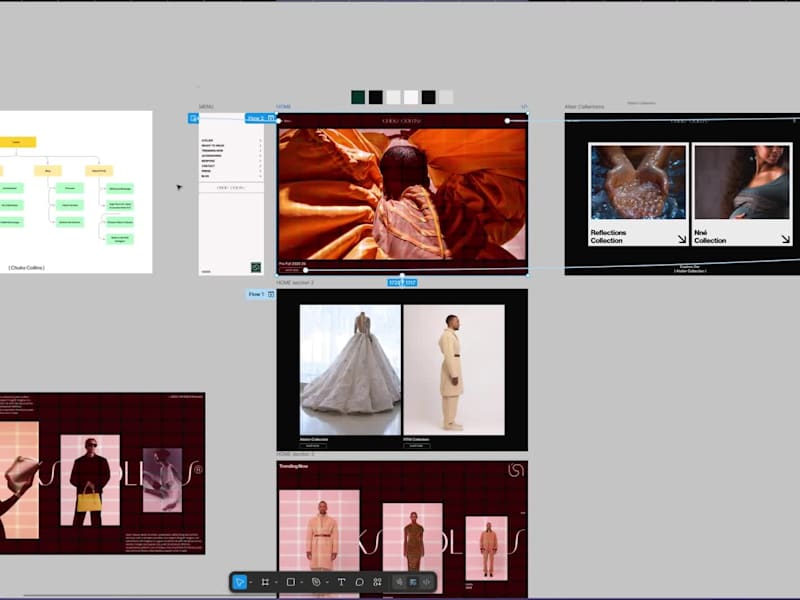Open the Frame tool dropdown arrow

[276, 582]
